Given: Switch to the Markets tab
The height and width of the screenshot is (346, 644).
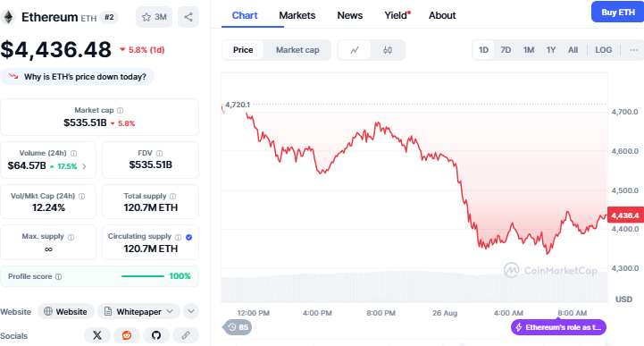Looking at the screenshot, I should click(297, 15).
